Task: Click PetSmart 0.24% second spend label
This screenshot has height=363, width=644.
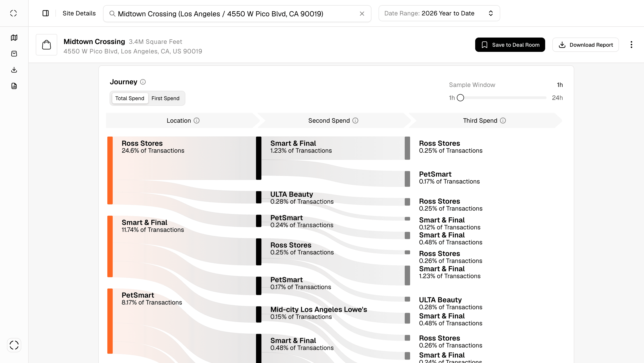Action: pyautogui.click(x=302, y=221)
